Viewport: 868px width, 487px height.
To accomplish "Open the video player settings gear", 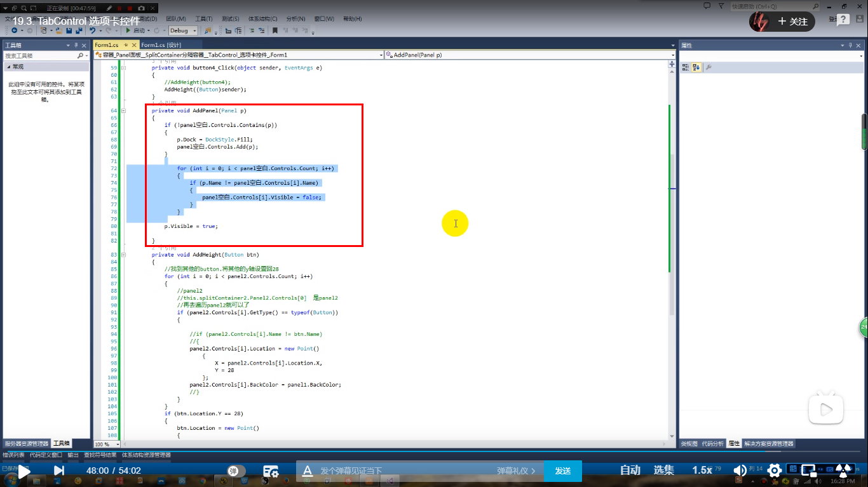I will (x=775, y=470).
